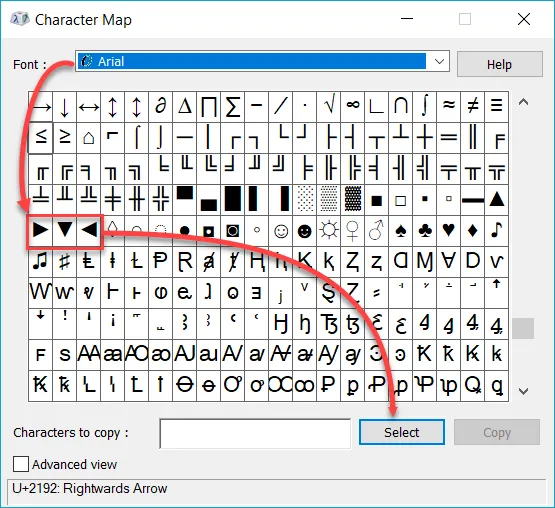The height and width of the screenshot is (508, 555).
Task: Focus the Characters to copy field
Action: pos(255,434)
